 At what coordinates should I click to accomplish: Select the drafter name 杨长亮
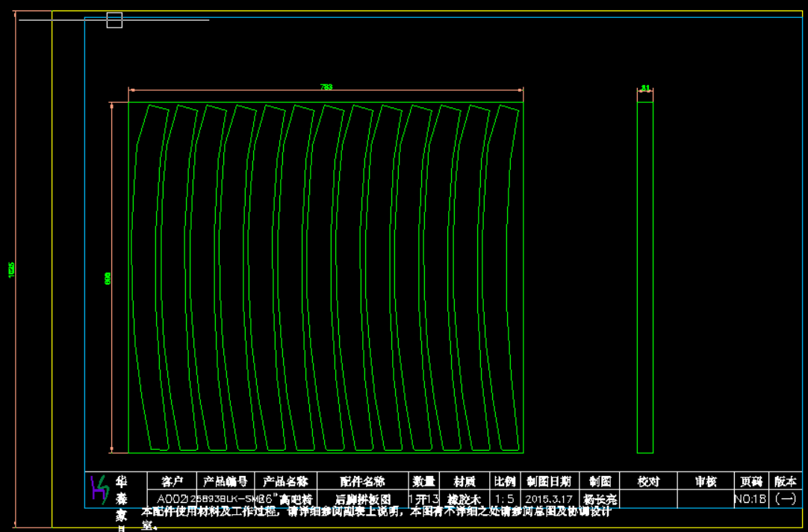point(600,499)
